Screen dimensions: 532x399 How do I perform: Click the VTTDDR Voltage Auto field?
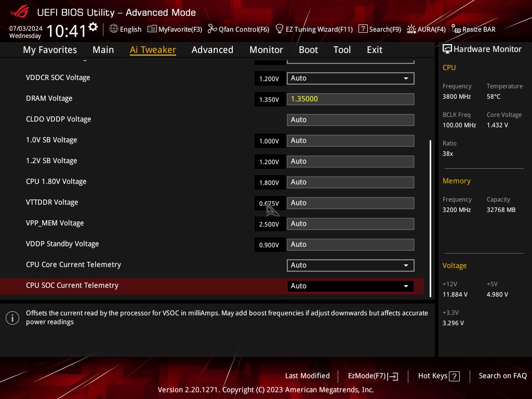351,203
